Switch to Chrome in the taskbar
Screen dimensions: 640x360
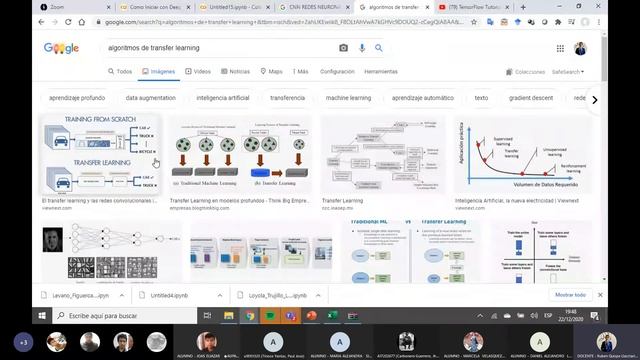249,316
